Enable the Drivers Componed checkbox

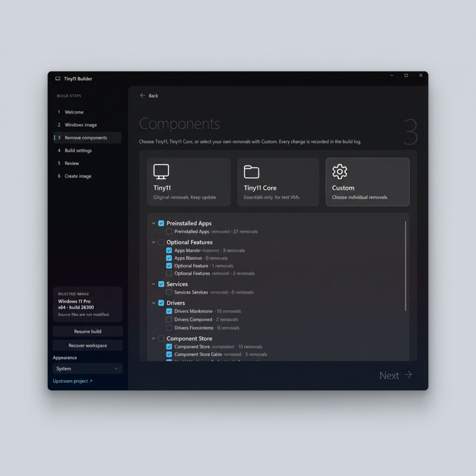pos(169,320)
